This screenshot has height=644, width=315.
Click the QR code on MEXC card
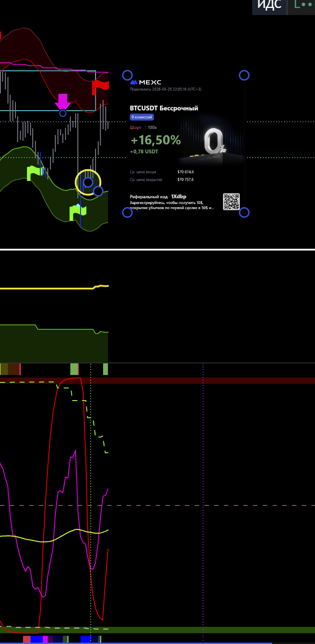pyautogui.click(x=231, y=201)
